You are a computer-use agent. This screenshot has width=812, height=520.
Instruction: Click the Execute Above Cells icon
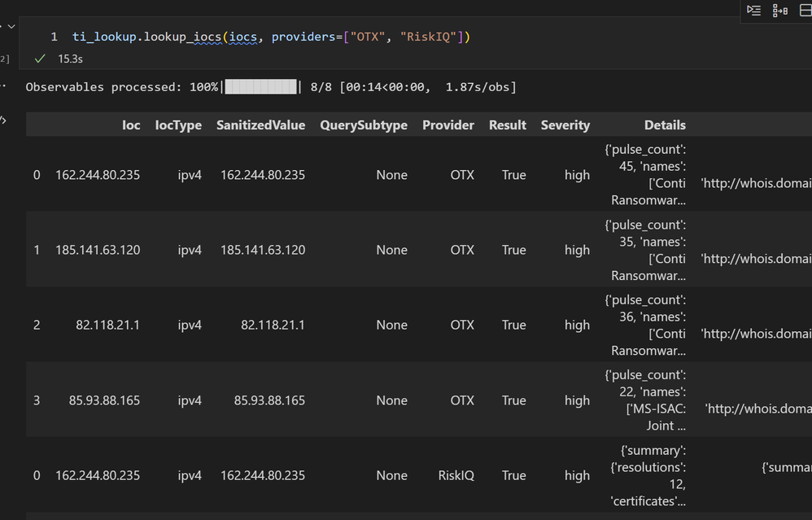click(780, 11)
